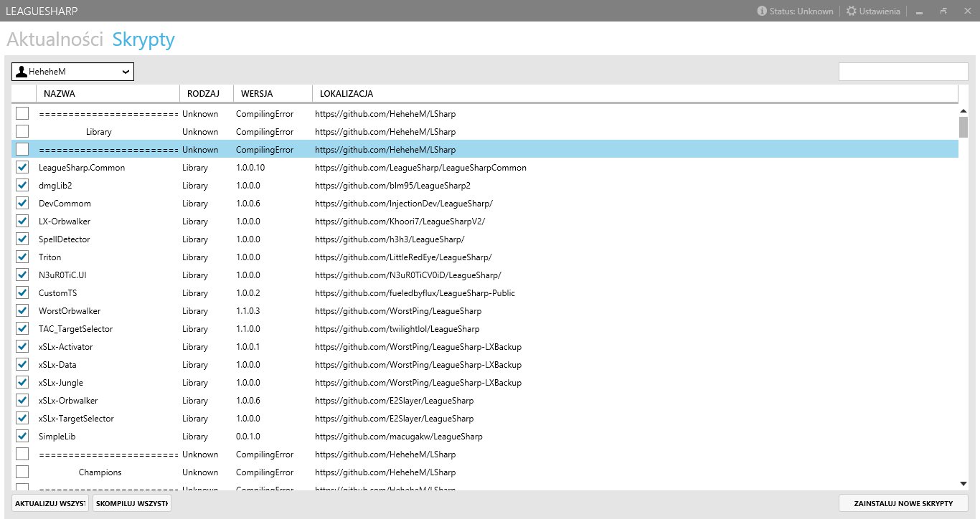Screen dimensions: 980x519
Task: Switch to the Aktualności tab
Action: point(55,39)
